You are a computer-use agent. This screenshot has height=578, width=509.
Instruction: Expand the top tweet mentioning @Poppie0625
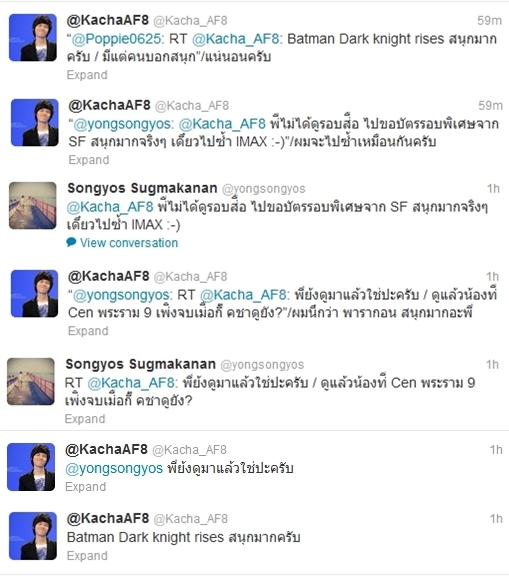[x=87, y=75]
